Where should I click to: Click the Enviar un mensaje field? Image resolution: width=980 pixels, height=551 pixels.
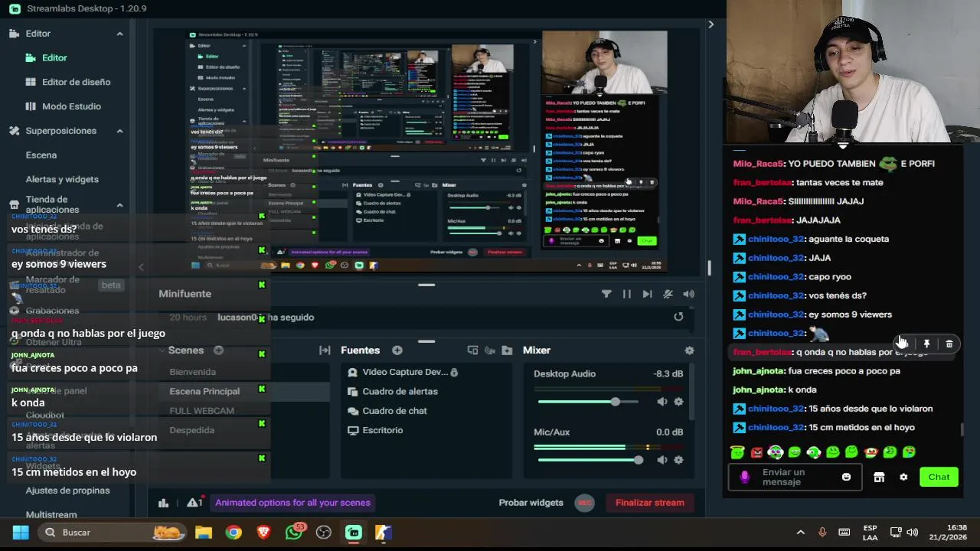(796, 477)
